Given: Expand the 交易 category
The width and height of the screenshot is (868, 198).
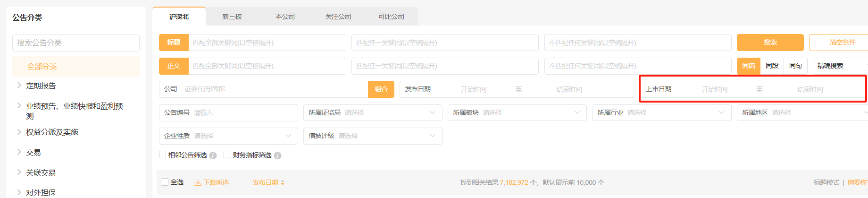Looking at the screenshot, I should [19, 152].
